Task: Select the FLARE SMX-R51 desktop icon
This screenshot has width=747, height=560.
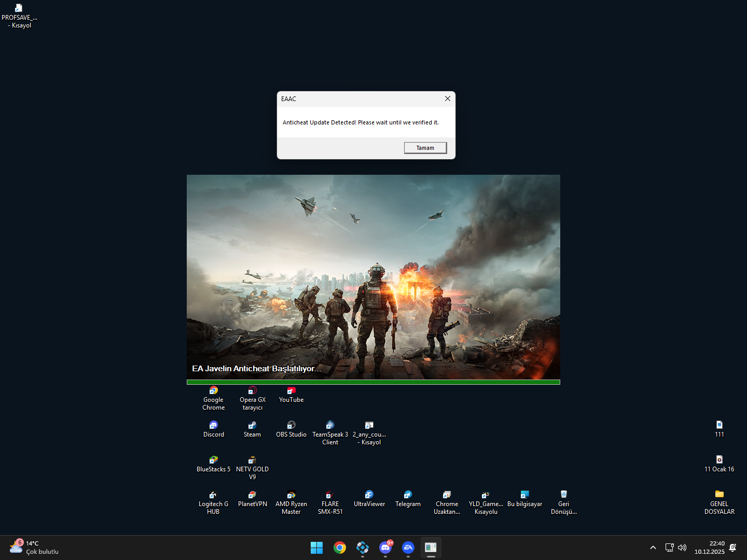Action: click(x=330, y=502)
